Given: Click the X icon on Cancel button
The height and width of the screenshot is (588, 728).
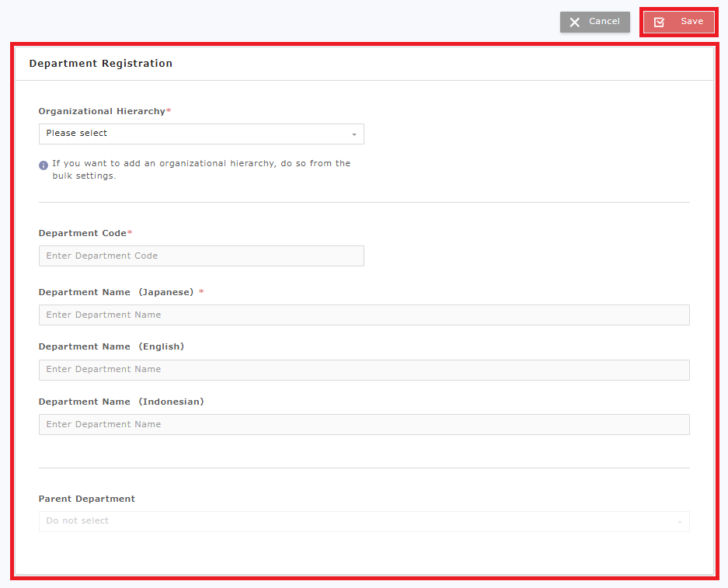Looking at the screenshot, I should [x=575, y=23].
